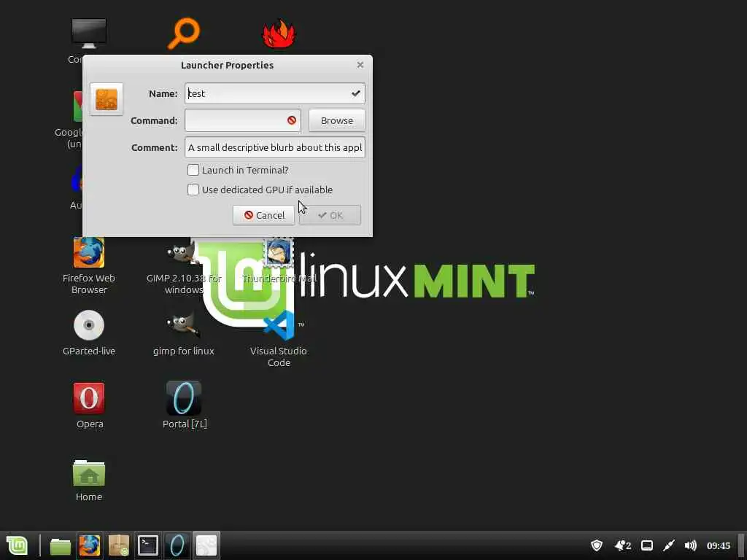Open the Linux Mint start menu
The image size is (747, 560).
click(x=18, y=545)
